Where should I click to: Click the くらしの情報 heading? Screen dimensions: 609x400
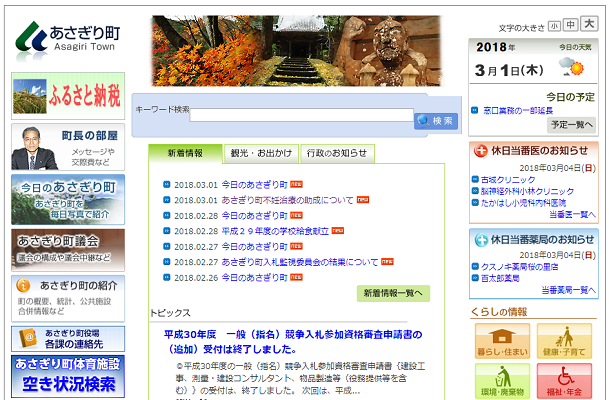point(499,312)
